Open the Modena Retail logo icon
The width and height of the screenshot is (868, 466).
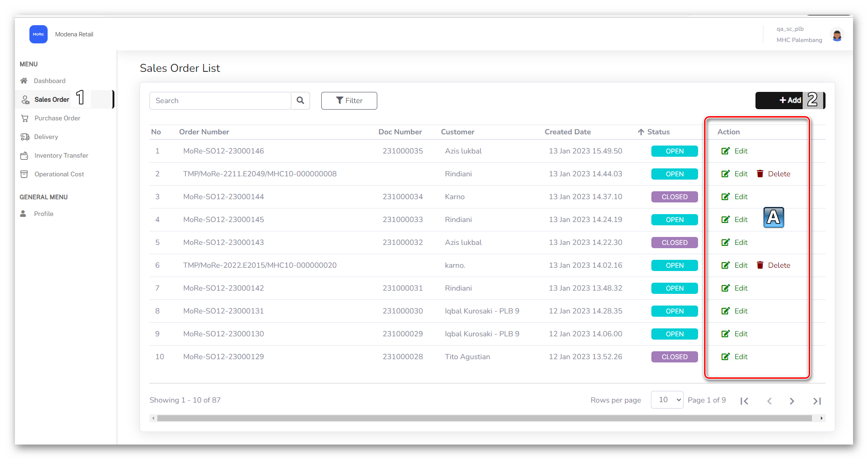38,35
